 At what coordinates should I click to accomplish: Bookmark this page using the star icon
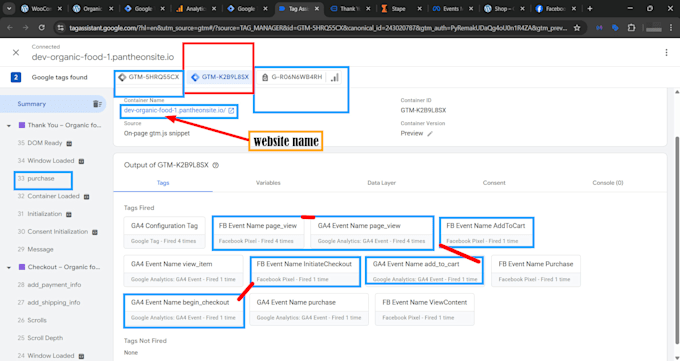tap(577, 28)
